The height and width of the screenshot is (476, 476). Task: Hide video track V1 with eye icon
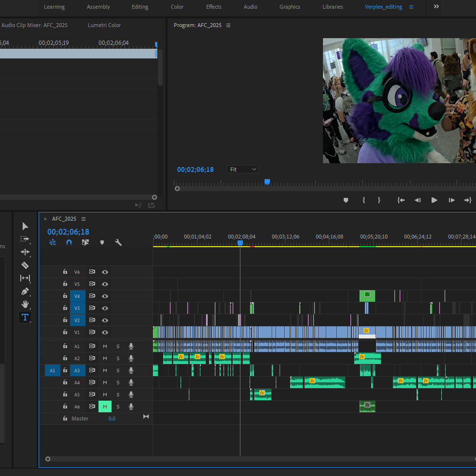[x=105, y=333]
